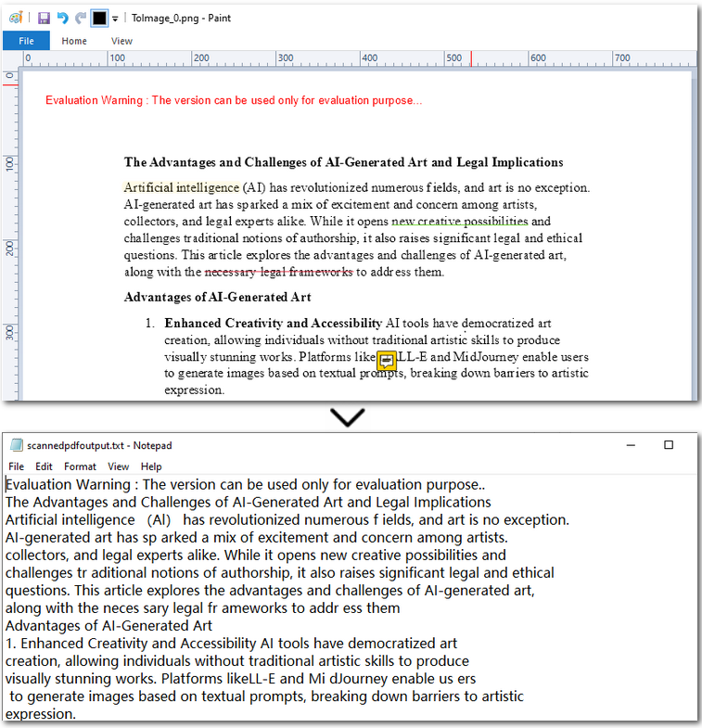Click Notepad last line 'expression.'

[41, 713]
